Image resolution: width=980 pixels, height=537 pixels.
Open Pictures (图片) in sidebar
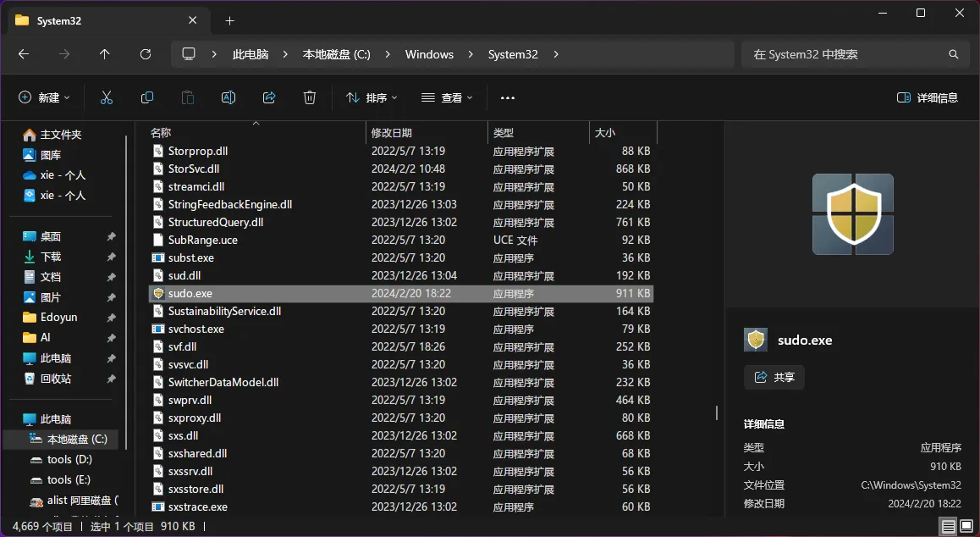pos(41,297)
